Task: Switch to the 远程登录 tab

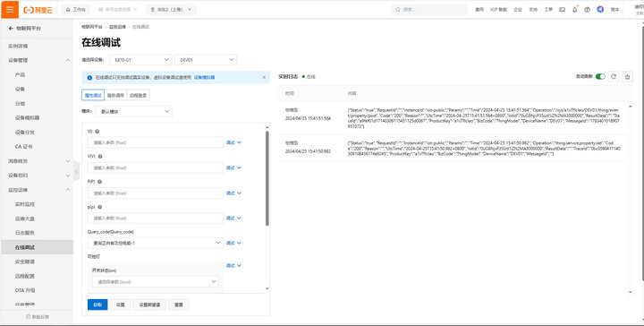Action: pos(138,95)
